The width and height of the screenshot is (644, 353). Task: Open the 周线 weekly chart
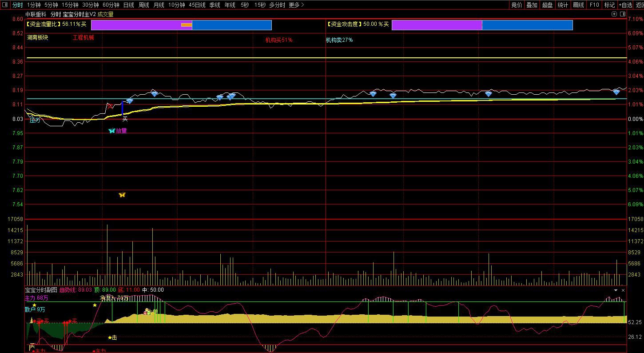[x=144, y=5]
